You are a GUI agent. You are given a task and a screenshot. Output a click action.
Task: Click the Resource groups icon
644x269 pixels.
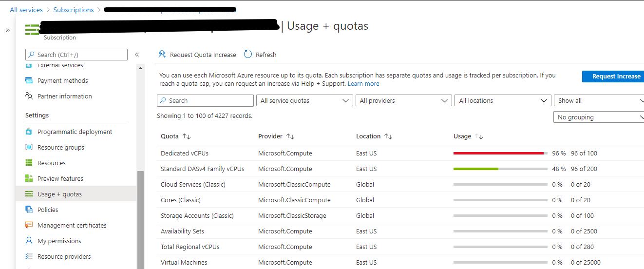tap(29, 147)
